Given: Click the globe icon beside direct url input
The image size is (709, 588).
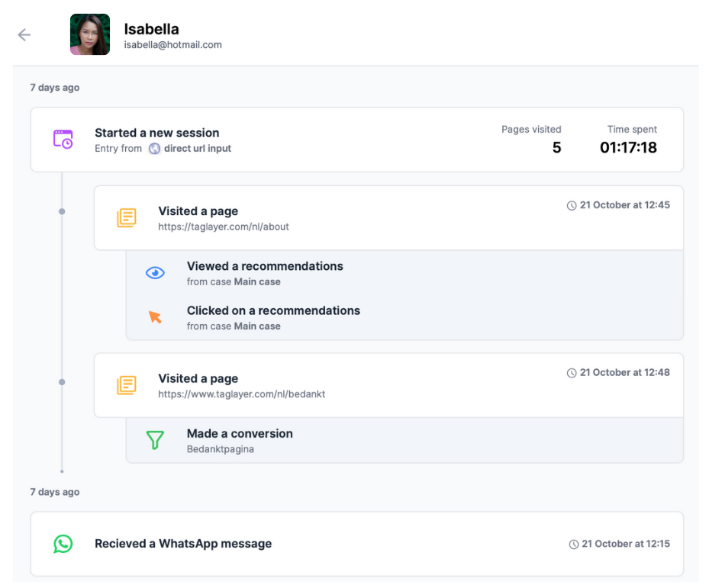Looking at the screenshot, I should tap(155, 149).
